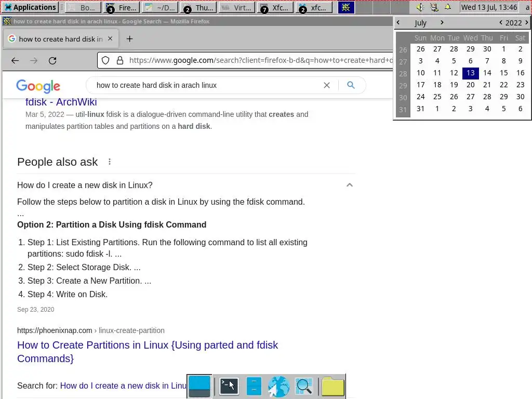Open the volume control in the panel
The image size is (532, 399).
point(420,7)
